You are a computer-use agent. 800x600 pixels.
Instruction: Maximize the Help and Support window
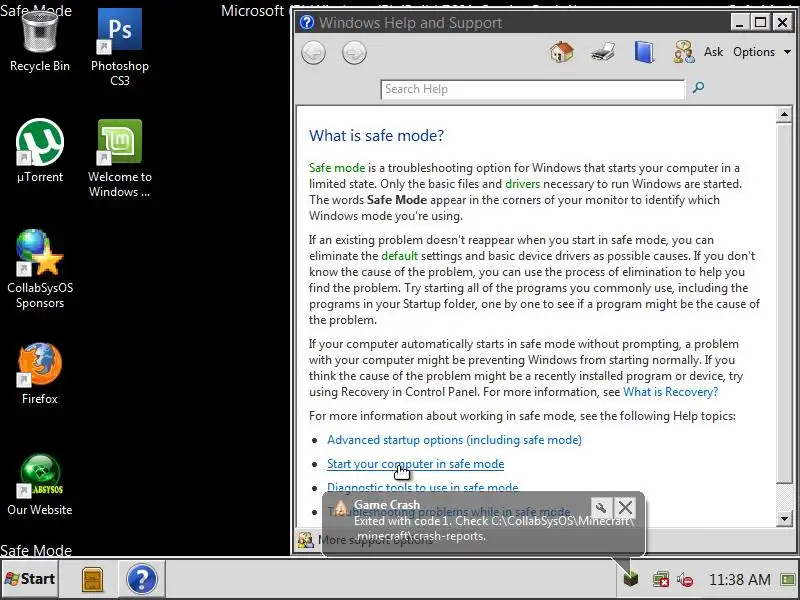(760, 22)
